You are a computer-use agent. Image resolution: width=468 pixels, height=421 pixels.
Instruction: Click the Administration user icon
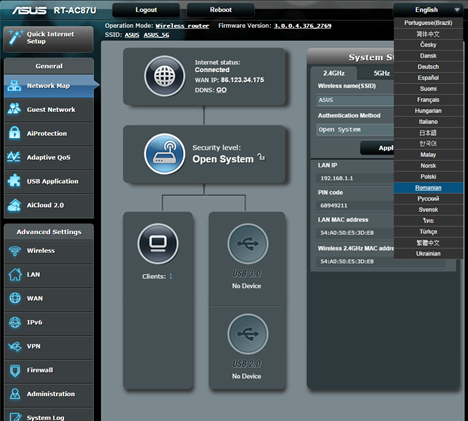[15, 394]
